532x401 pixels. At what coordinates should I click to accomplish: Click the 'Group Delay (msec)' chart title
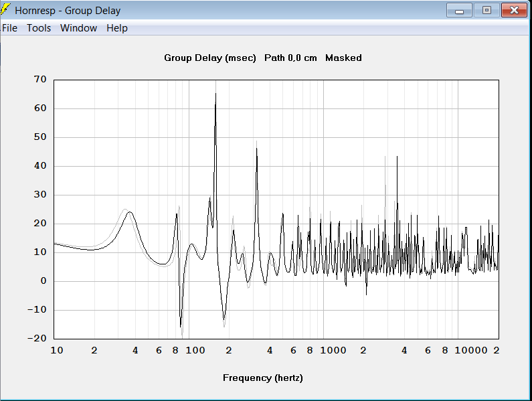tap(210, 58)
